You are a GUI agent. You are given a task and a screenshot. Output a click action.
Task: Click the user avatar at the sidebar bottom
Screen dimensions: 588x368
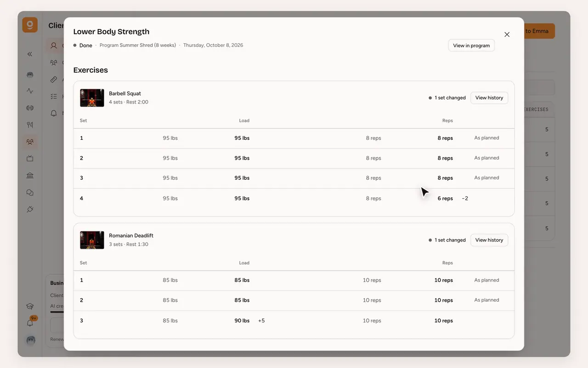(x=30, y=340)
